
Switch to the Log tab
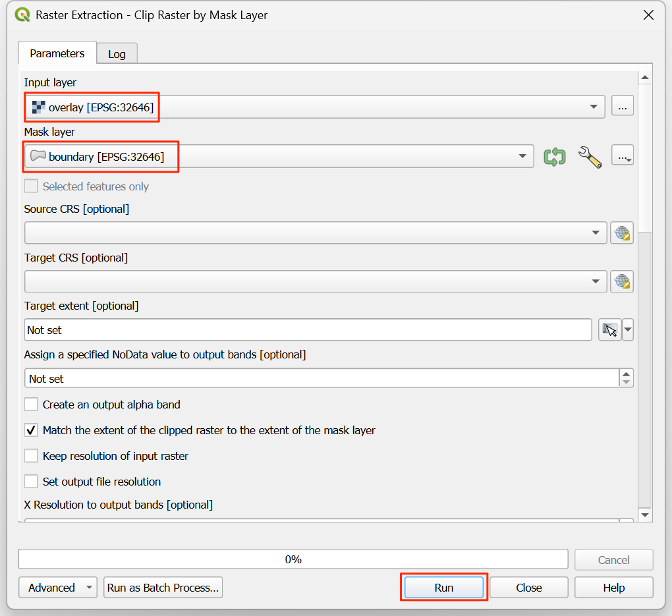click(x=117, y=54)
